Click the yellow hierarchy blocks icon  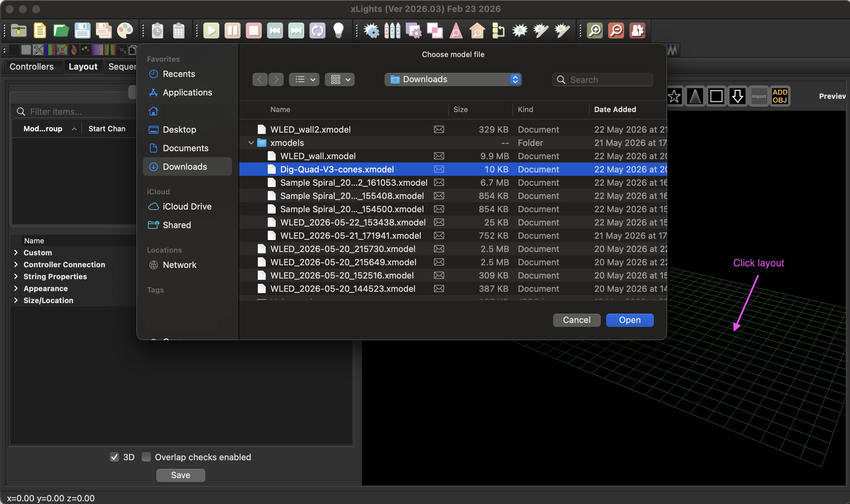498,31
